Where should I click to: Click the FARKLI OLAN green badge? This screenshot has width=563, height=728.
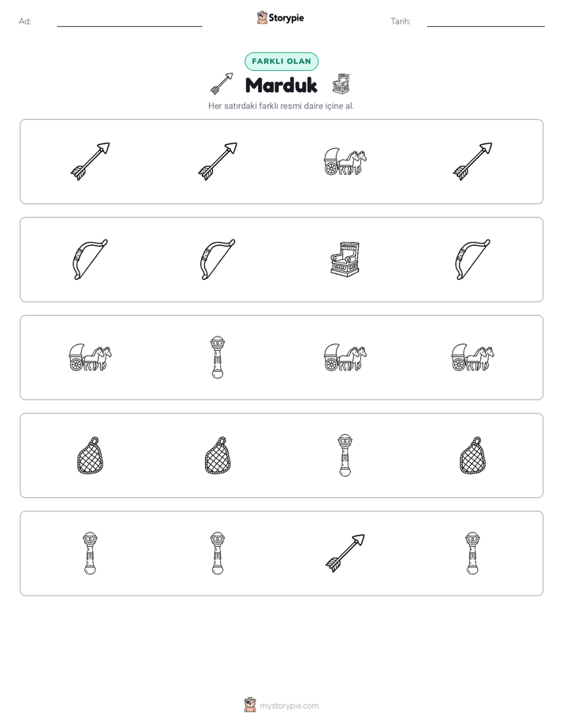(281, 61)
